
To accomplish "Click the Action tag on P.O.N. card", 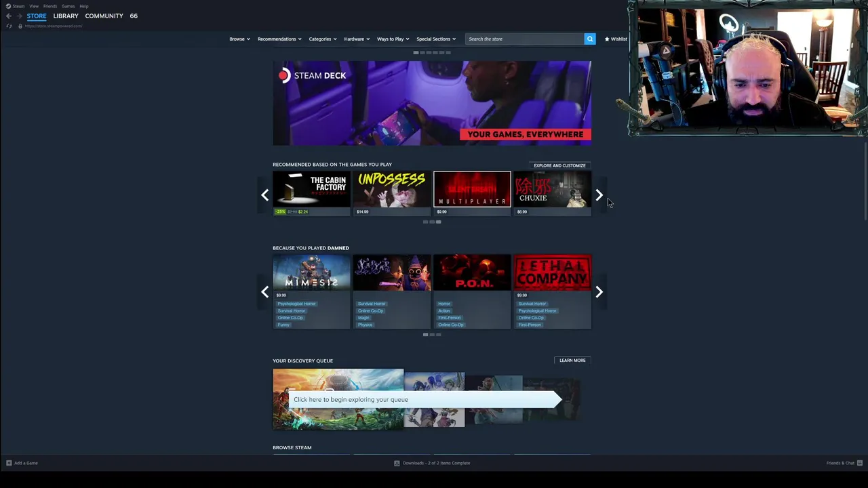I will 444,310.
